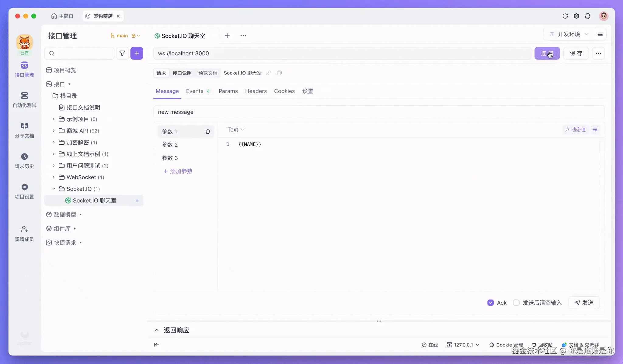
Task: Click the purple plus add button
Action: (137, 53)
